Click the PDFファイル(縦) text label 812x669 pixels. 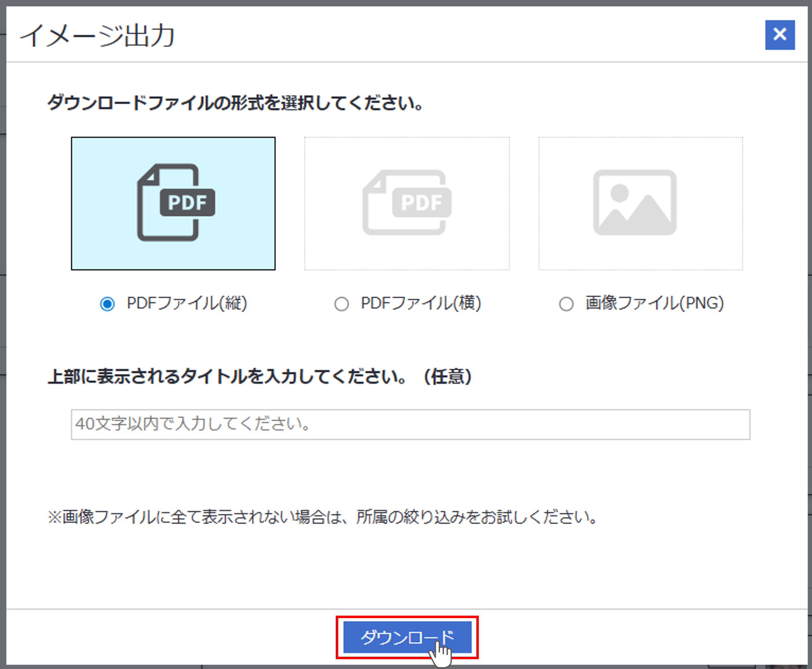187,303
